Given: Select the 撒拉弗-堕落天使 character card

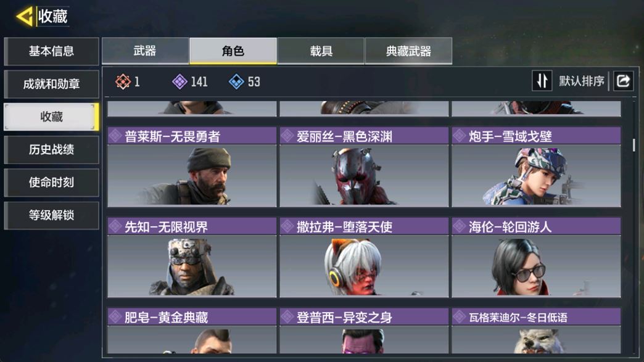Looking at the screenshot, I should (x=364, y=258).
